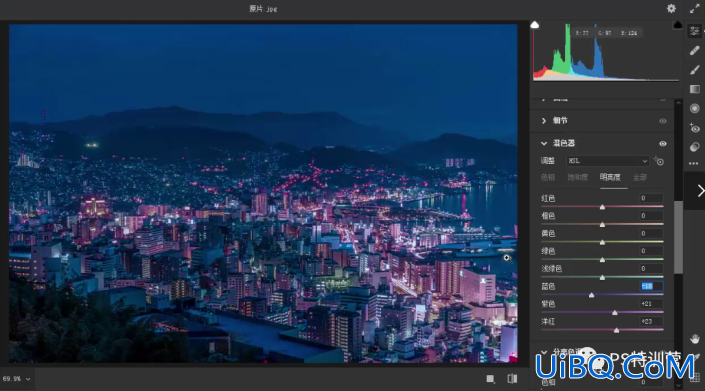Toggle before and after comparison view
Viewport: 705px width, 391px height.
[512, 379]
